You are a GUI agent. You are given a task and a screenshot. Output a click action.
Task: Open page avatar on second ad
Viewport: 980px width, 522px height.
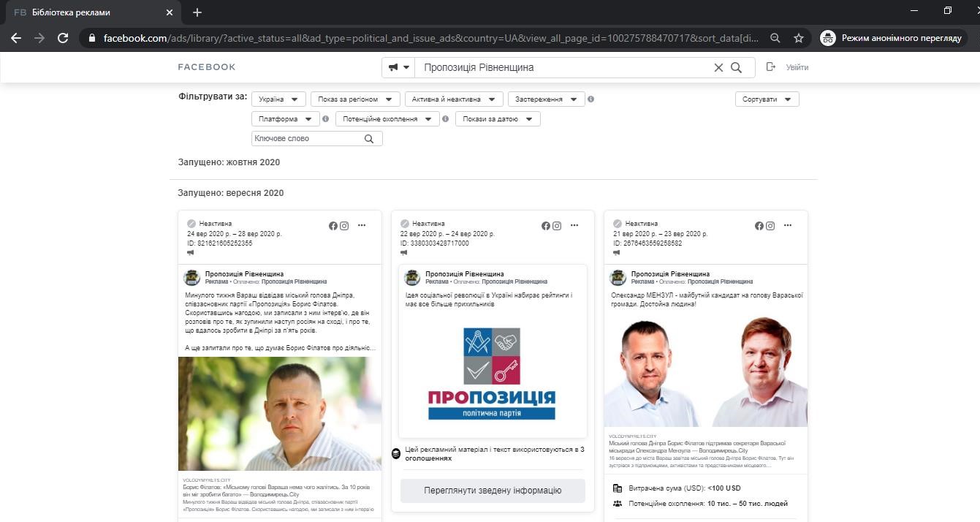412,278
